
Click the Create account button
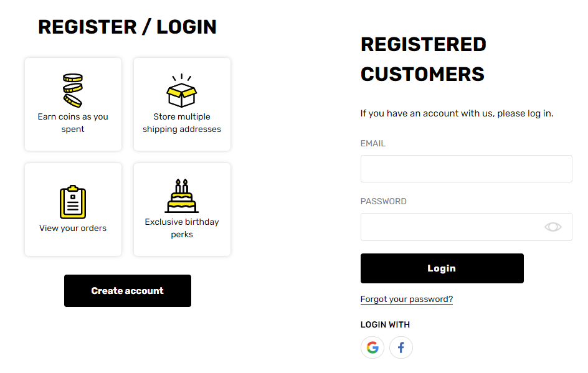[128, 291]
